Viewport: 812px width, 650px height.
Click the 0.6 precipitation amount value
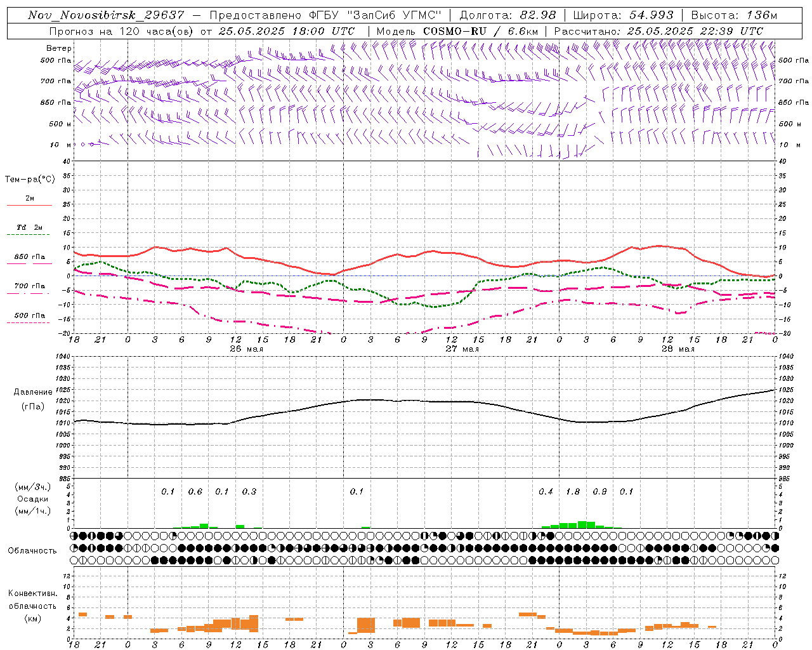195,492
